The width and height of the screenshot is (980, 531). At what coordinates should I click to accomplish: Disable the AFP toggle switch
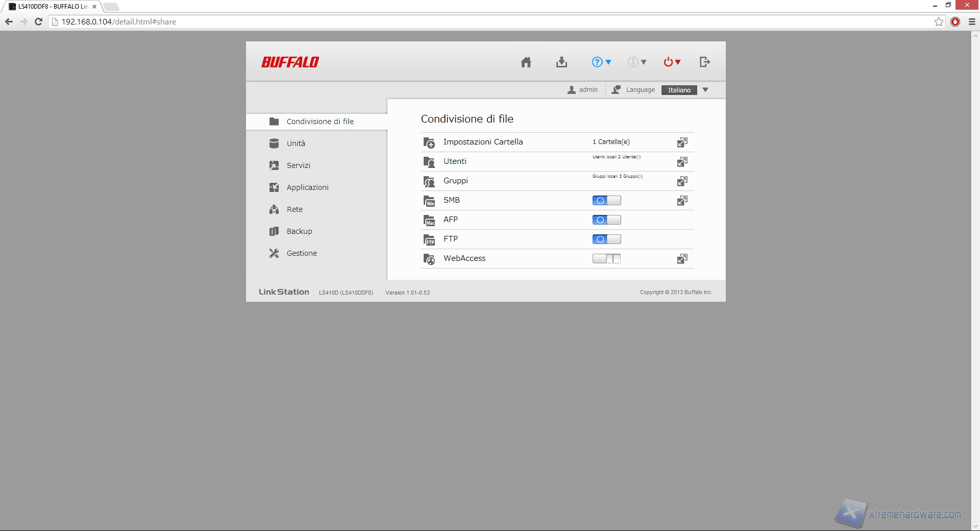[606, 220]
